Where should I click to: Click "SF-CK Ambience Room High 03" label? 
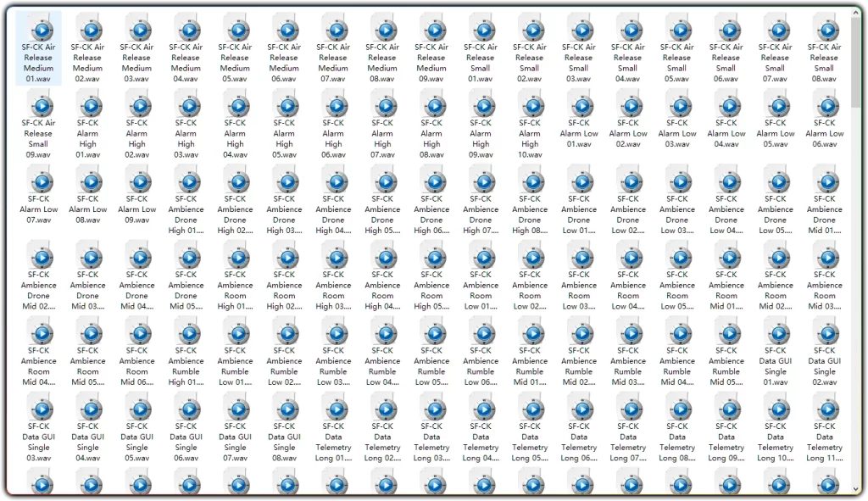[x=333, y=291]
